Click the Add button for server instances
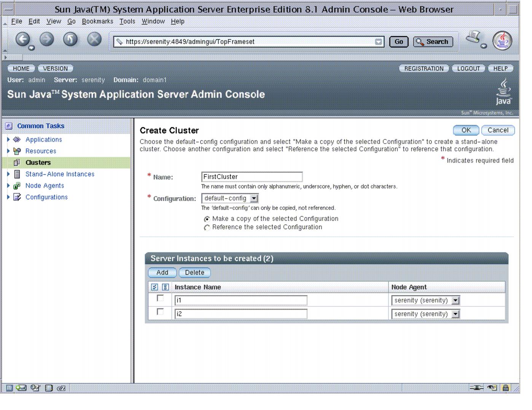The height and width of the screenshot is (410, 532). coord(162,273)
